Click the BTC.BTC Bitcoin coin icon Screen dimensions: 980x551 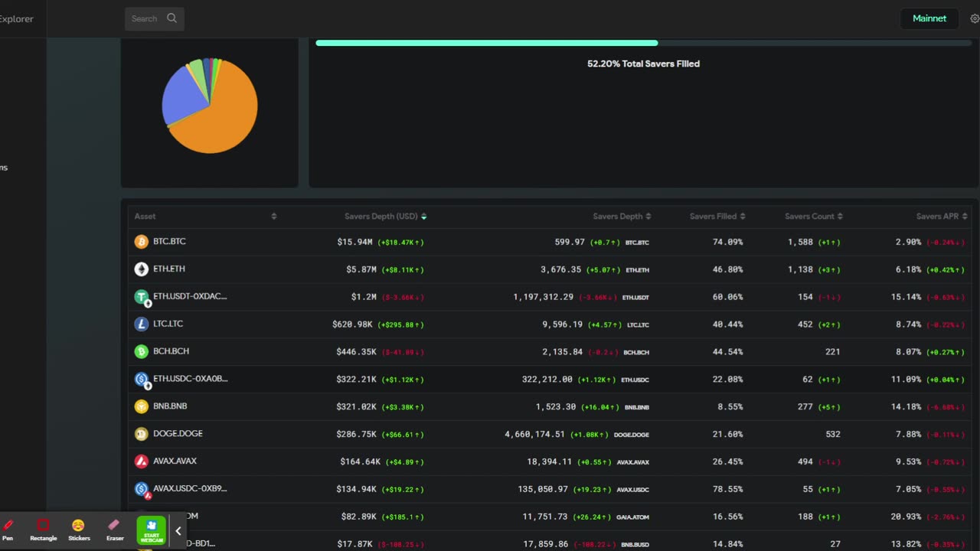(x=142, y=242)
